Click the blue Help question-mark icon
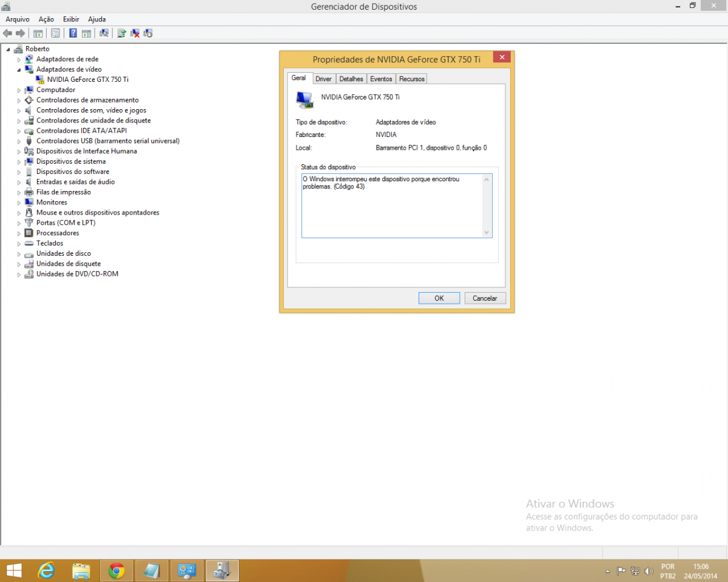Viewport: 728px width, 582px height. (x=73, y=33)
